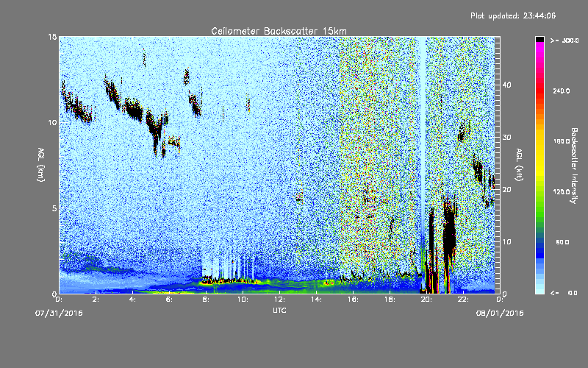Click the 20 kft right-axis tick label
588x368 pixels.
click(506, 190)
